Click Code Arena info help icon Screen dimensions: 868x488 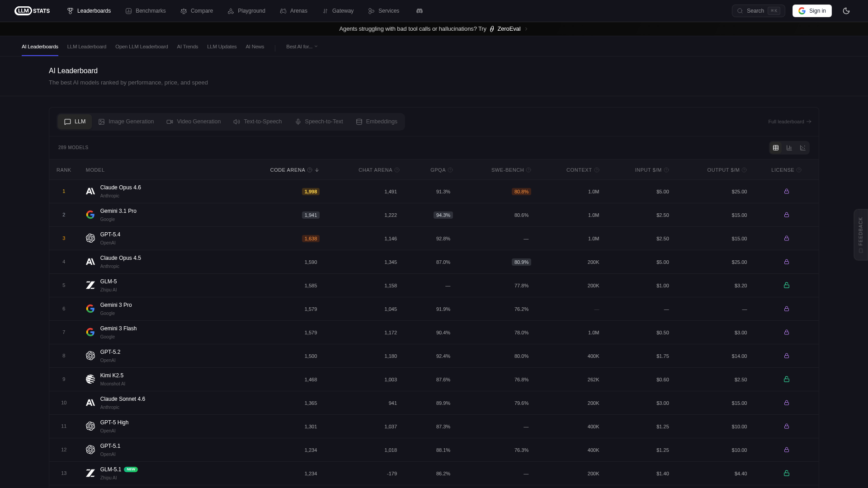[x=310, y=170]
